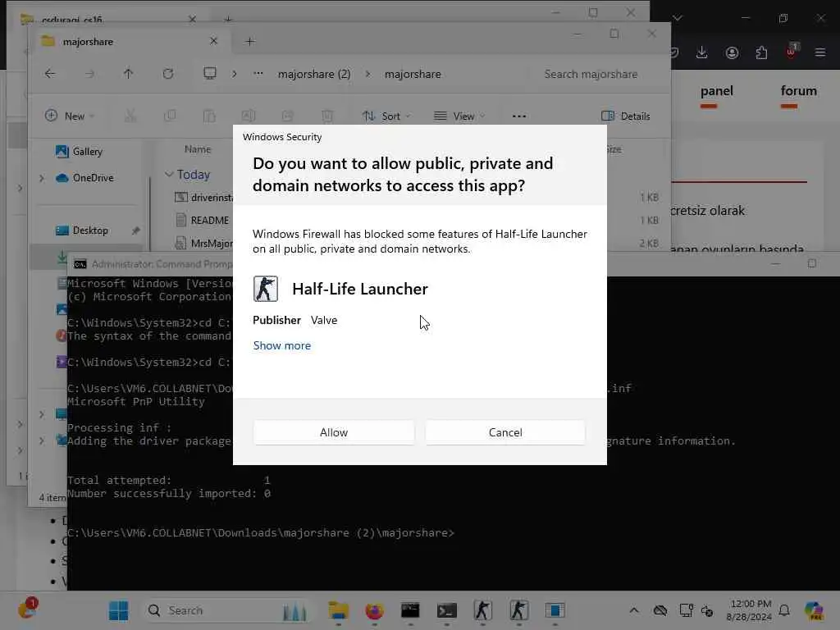840x630 pixels.
Task: Add a new tab in majorshare Explorer window
Action: click(x=249, y=41)
